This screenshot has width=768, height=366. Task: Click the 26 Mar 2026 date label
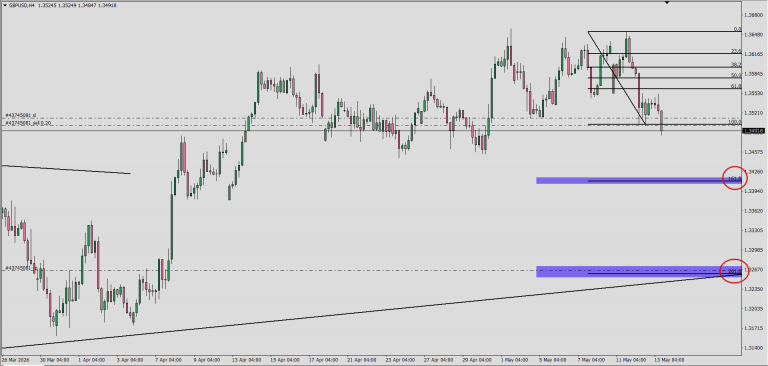click(x=15, y=359)
